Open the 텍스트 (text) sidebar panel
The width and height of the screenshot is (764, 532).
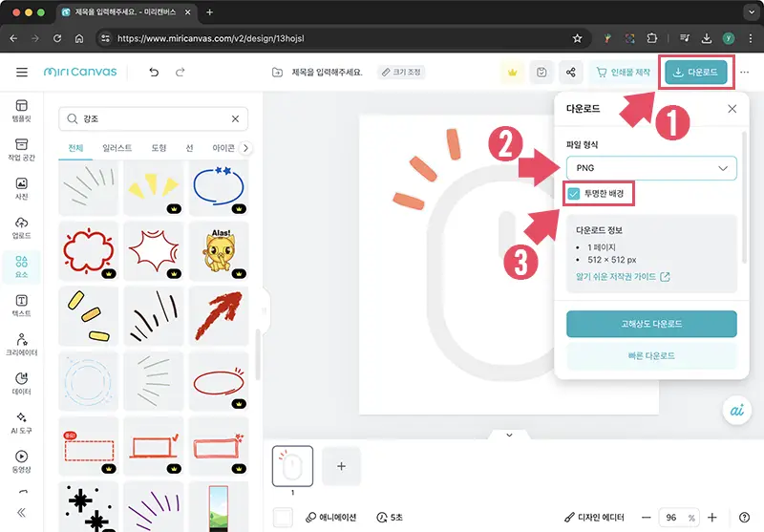21,307
